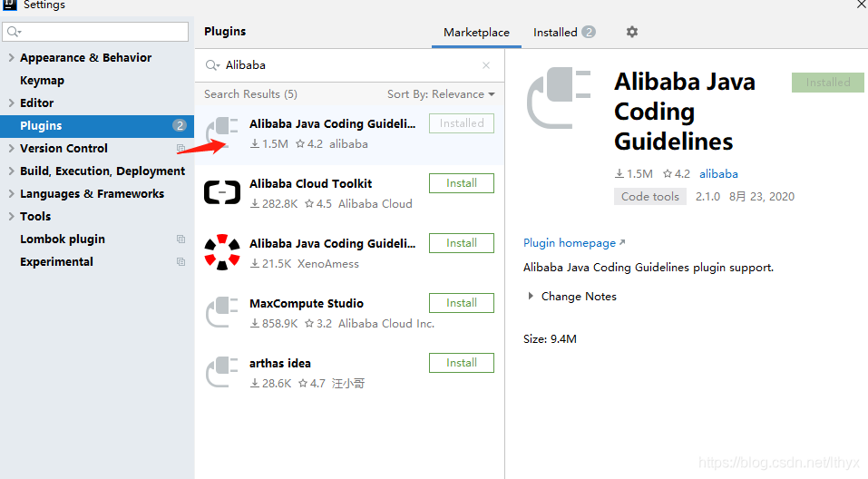
Task: Click version 2.1.0 text
Action: tap(707, 197)
